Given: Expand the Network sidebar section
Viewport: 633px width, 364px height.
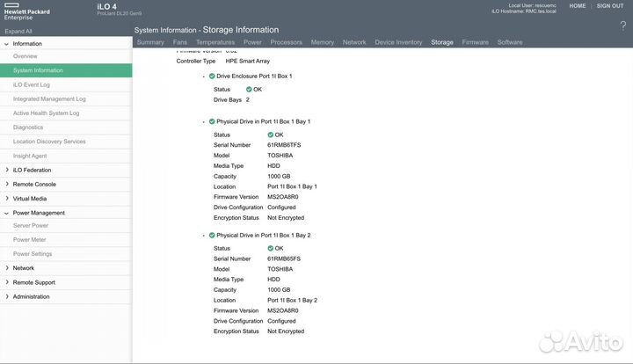Looking at the screenshot, I should pos(7,268).
